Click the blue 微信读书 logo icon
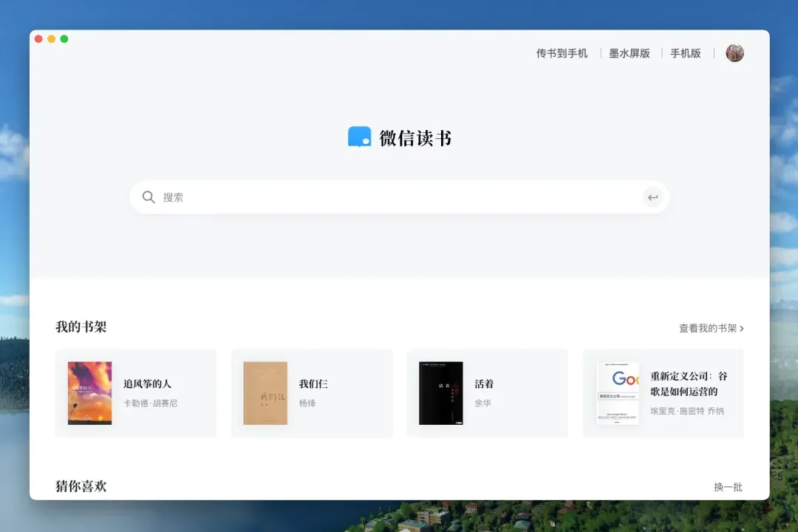 click(359, 137)
